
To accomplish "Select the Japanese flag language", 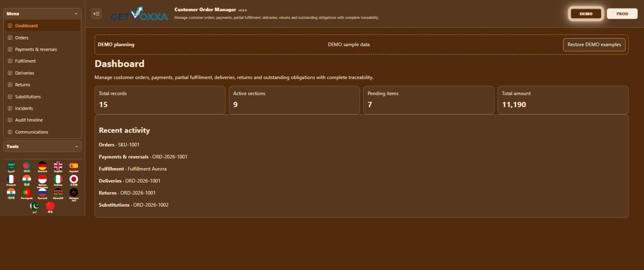I will point(74,180).
